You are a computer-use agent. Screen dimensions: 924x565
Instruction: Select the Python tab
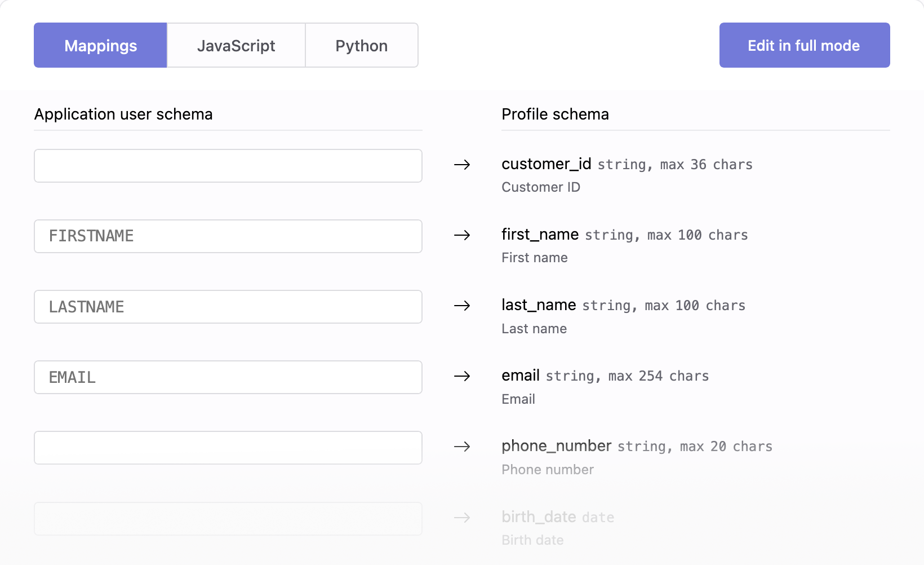[361, 46]
